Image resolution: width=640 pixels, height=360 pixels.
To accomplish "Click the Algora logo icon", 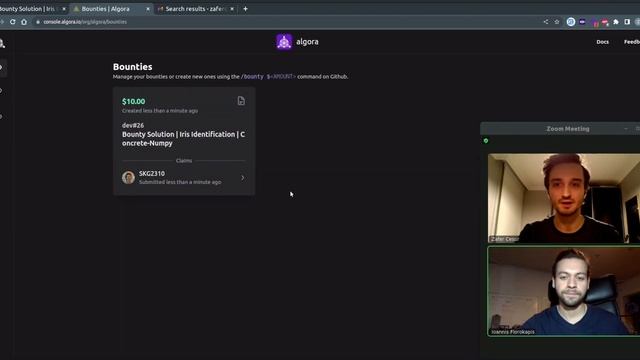I will [x=284, y=42].
